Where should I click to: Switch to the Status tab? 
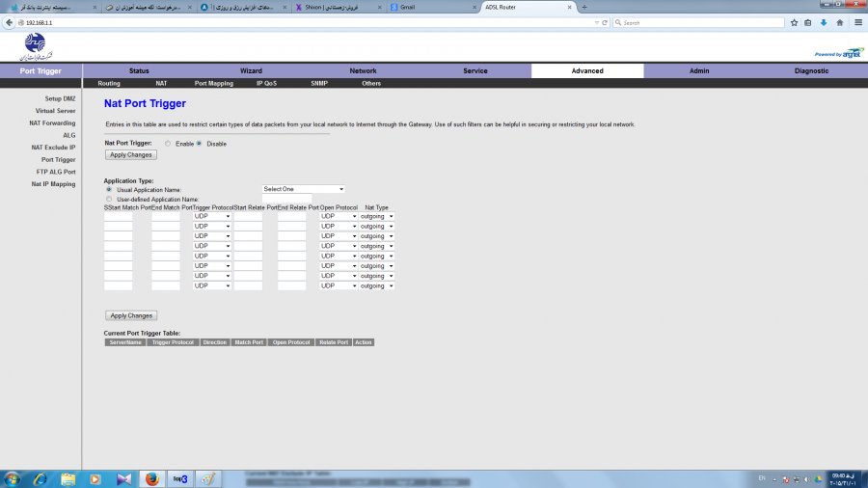(139, 70)
